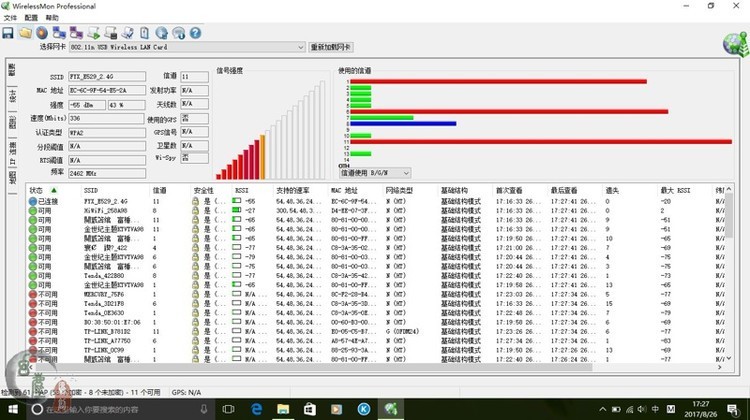The width and height of the screenshot is (750, 420).
Task: Select the Tenda_3D21F8 network row
Action: coord(376,303)
